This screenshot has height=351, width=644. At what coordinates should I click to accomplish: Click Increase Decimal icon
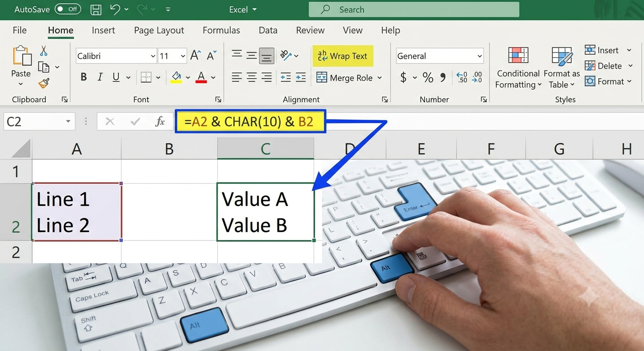[462, 77]
